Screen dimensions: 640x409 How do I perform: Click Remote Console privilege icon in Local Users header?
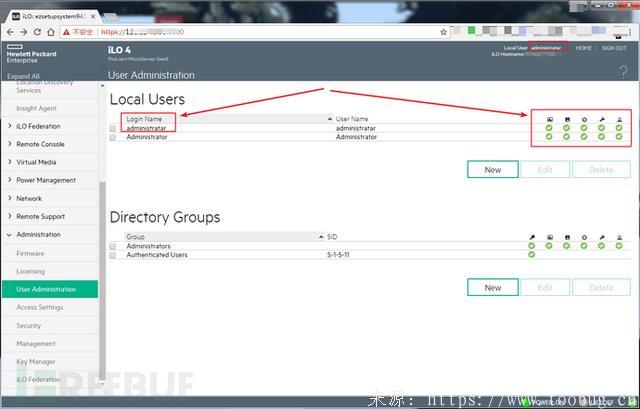tap(549, 119)
